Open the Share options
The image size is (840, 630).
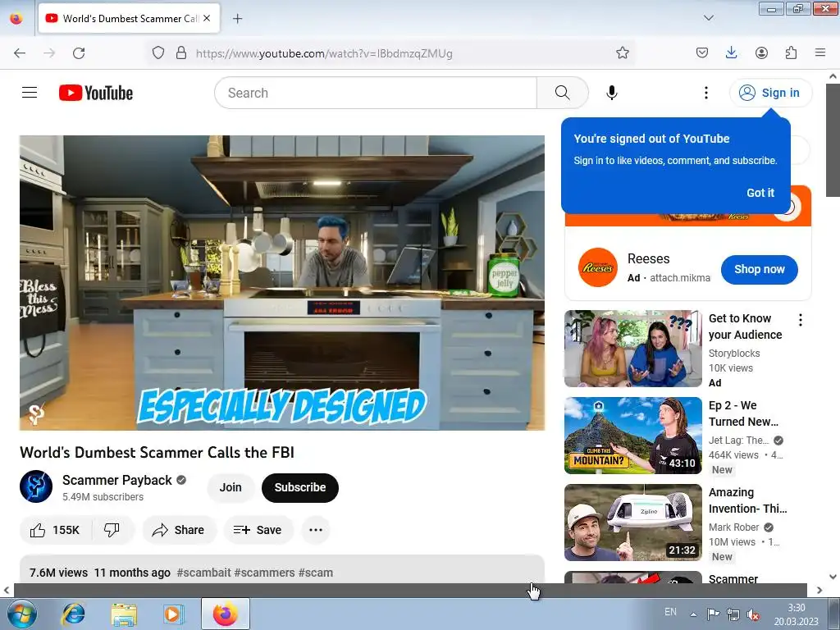pyautogui.click(x=178, y=530)
